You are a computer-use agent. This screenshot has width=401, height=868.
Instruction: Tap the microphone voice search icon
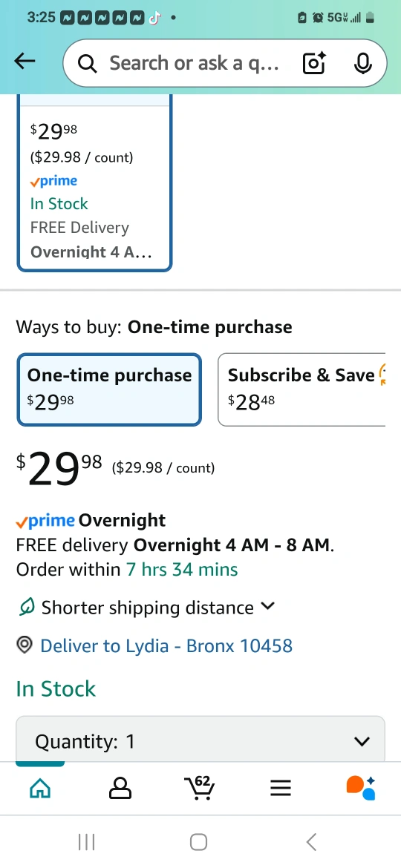point(363,63)
